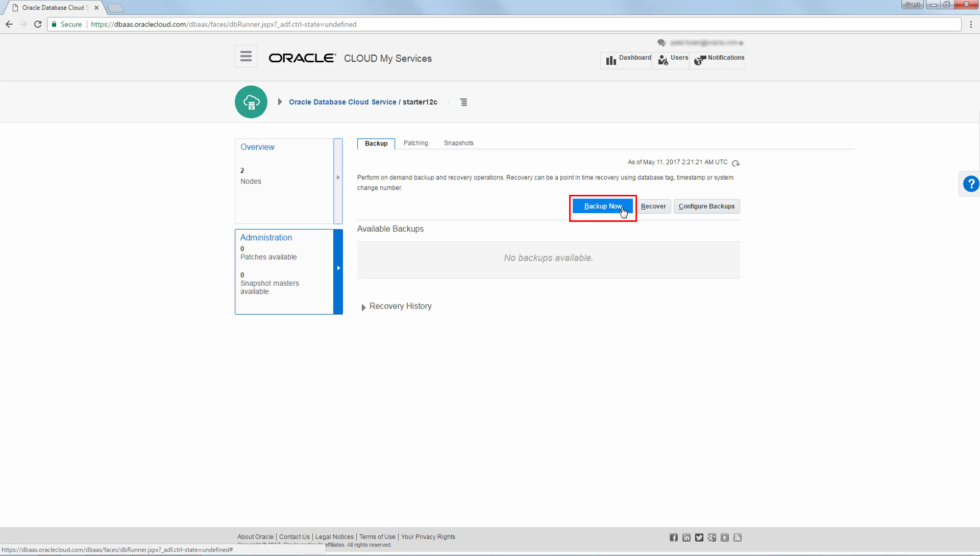This screenshot has width=980, height=556.
Task: Click the green database cloud service icon
Action: [251, 102]
